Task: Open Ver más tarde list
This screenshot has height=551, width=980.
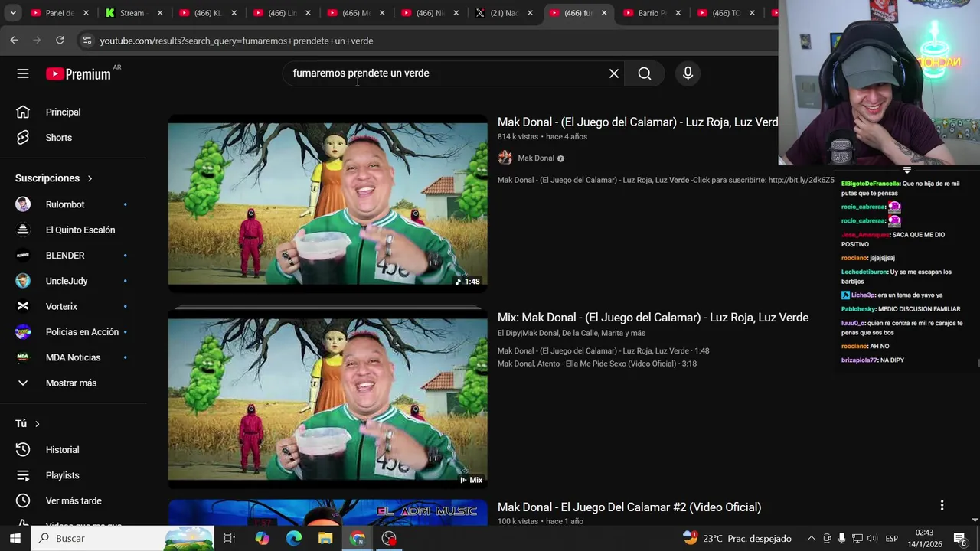Action: click(73, 500)
